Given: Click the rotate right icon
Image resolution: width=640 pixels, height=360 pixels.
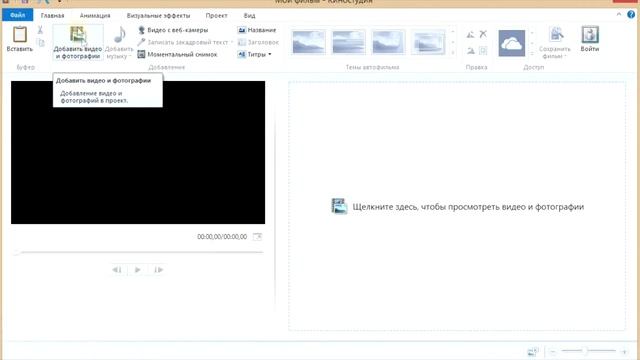Looking at the screenshot, I should click(x=471, y=51).
